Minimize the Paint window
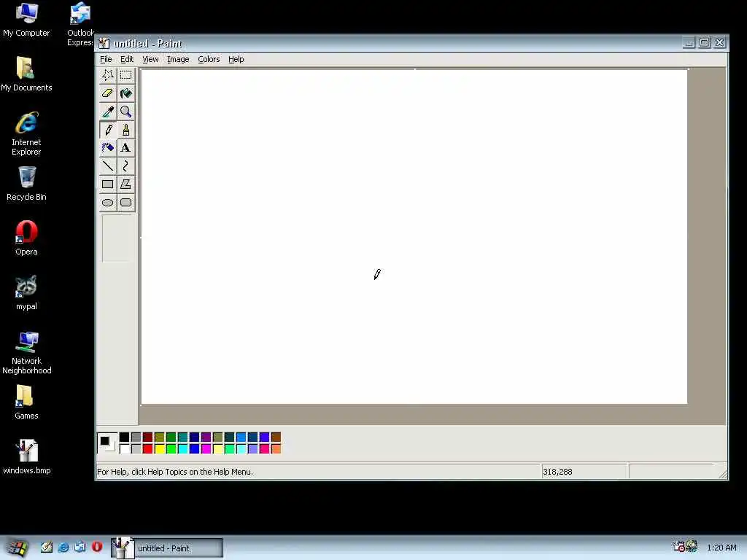Image resolution: width=747 pixels, height=560 pixels. [689, 42]
